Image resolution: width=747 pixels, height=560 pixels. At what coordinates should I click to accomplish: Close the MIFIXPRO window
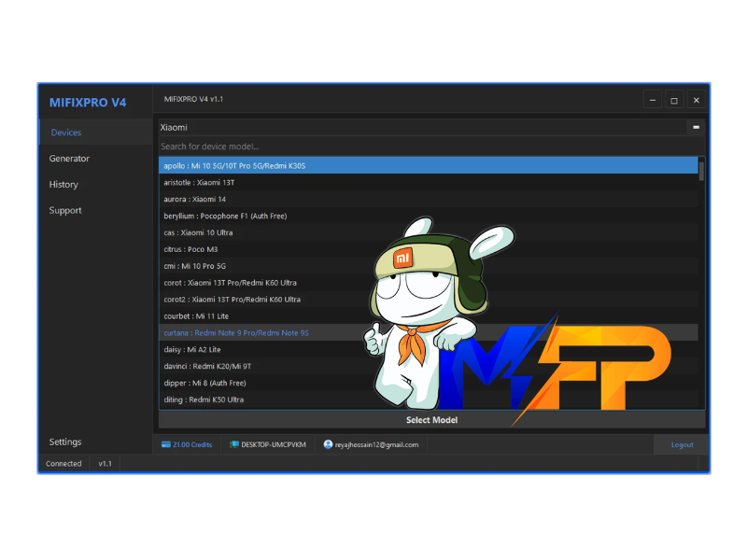click(x=696, y=100)
